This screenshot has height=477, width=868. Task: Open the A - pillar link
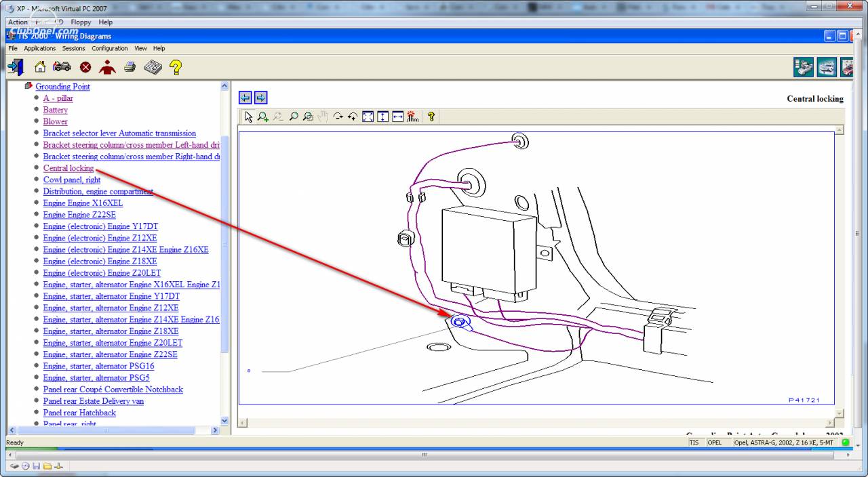(x=58, y=98)
